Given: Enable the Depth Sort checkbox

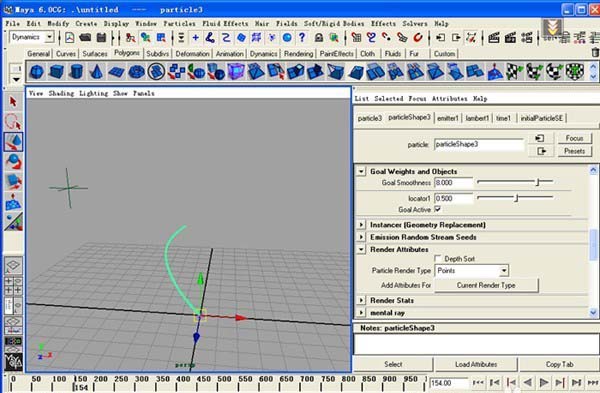Looking at the screenshot, I should point(438,259).
